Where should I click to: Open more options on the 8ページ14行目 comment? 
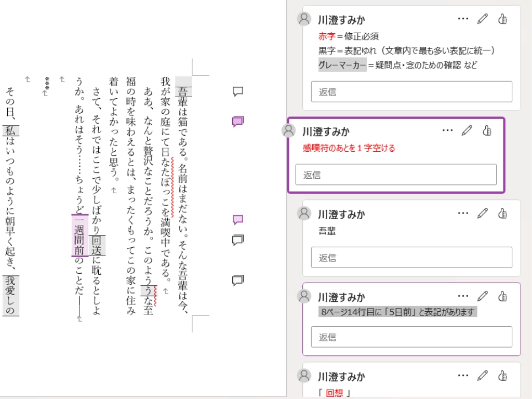[x=463, y=296]
